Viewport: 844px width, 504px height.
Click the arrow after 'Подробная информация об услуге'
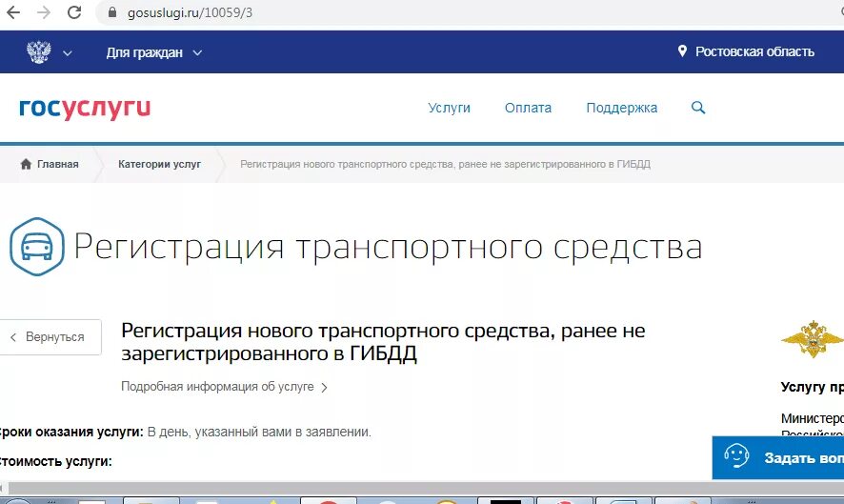324,387
